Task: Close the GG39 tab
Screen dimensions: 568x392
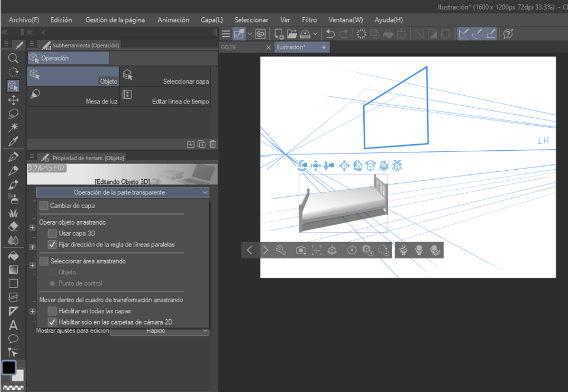Action: coord(268,47)
